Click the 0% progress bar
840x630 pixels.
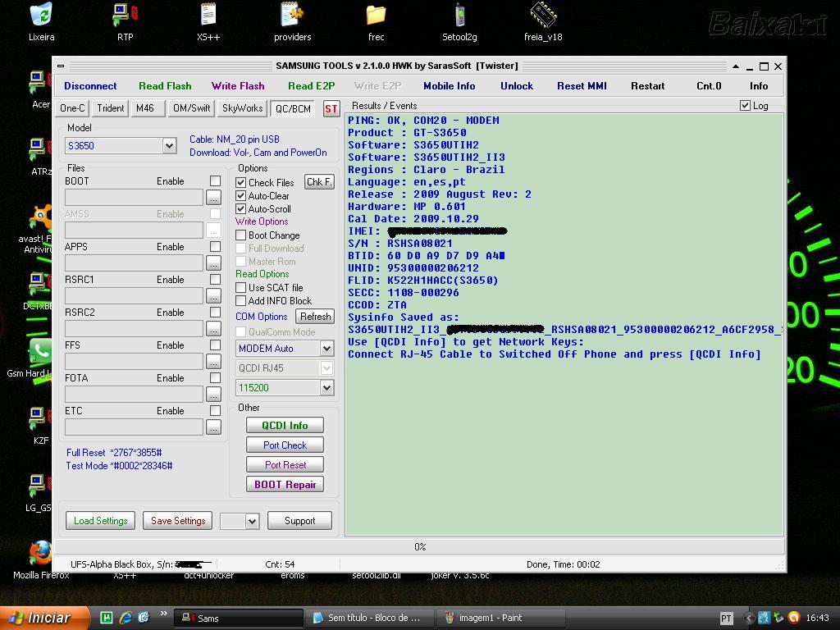point(420,547)
